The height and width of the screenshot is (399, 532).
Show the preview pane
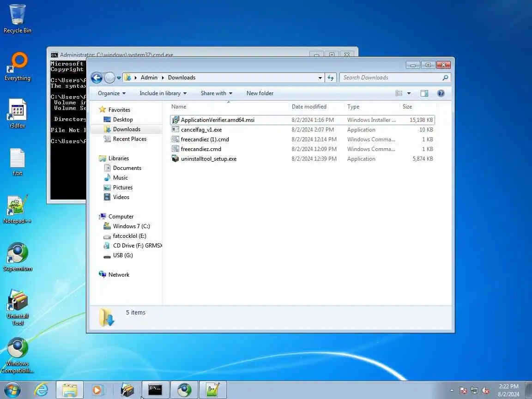[x=424, y=93]
